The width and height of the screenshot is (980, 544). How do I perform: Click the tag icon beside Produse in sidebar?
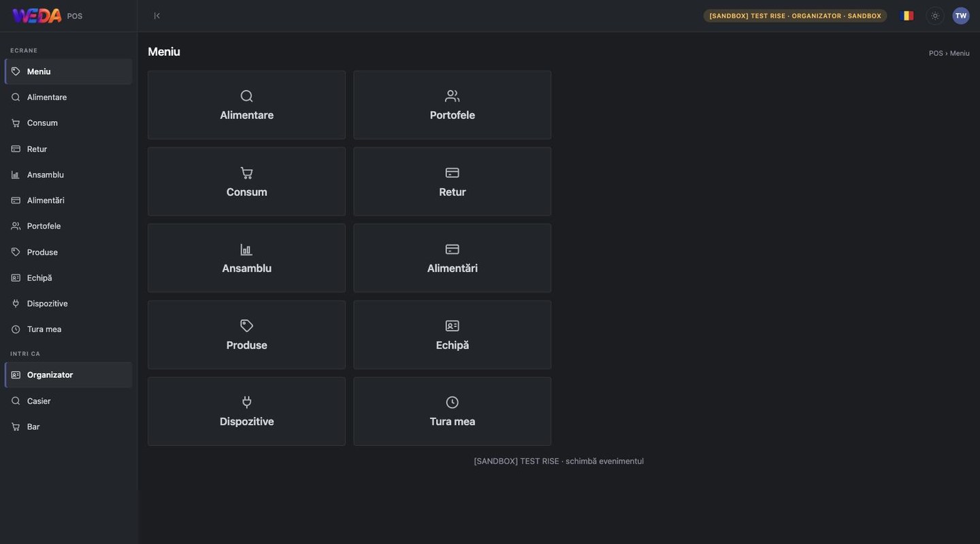pos(16,252)
